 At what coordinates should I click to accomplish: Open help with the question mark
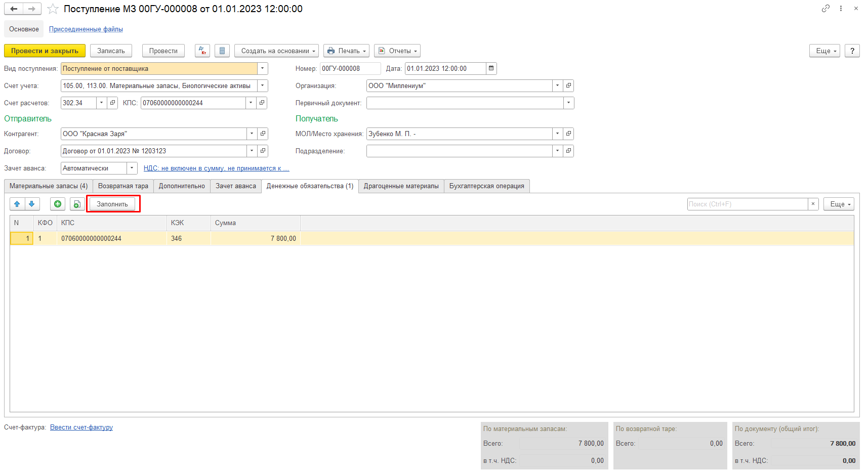point(852,51)
